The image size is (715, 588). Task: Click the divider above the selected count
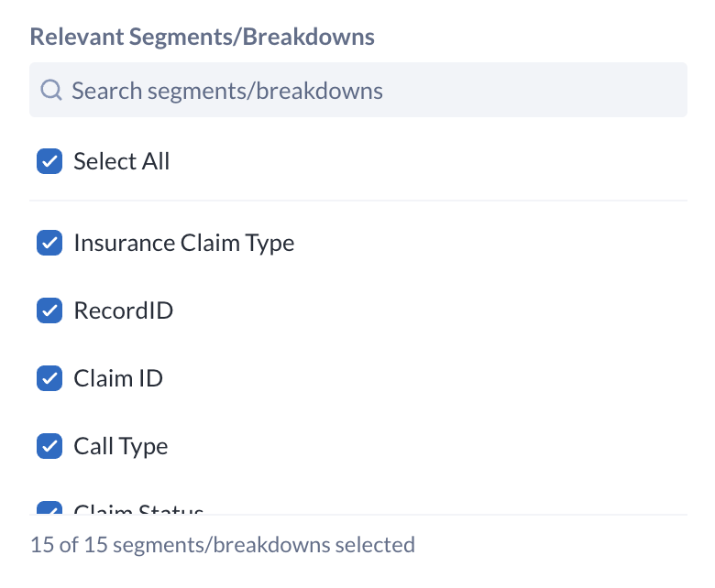pos(357,515)
